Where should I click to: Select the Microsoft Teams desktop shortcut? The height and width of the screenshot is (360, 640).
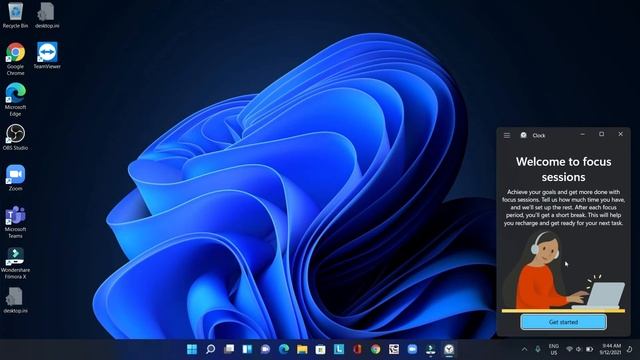16,222
